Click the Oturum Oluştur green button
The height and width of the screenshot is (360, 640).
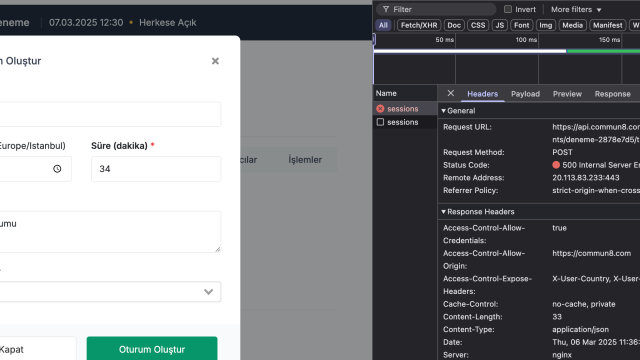[x=152, y=349]
